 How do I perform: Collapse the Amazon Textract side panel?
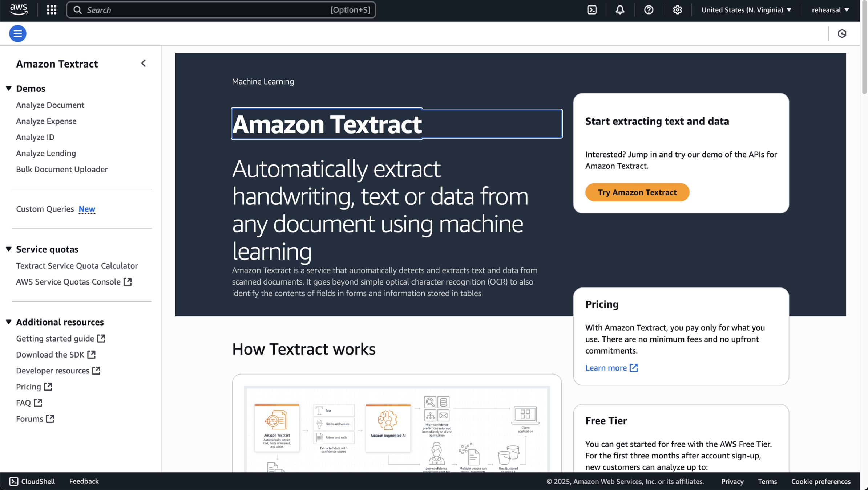point(144,64)
